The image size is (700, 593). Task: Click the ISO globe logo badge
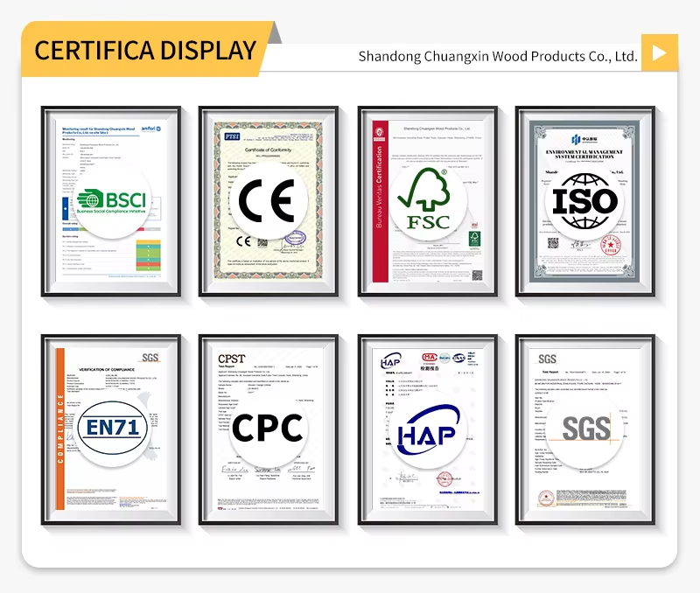tap(584, 201)
